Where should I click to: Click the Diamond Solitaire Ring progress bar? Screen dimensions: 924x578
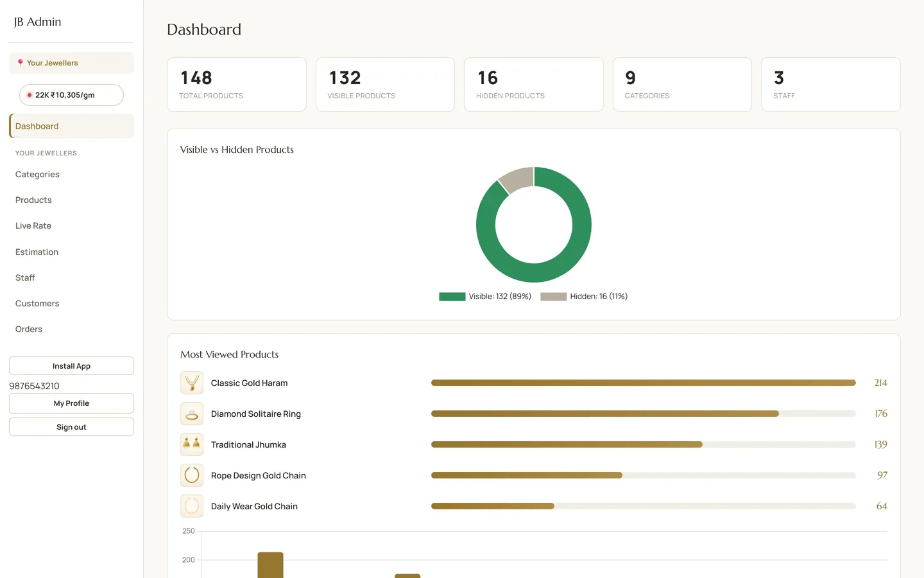pyautogui.click(x=644, y=414)
